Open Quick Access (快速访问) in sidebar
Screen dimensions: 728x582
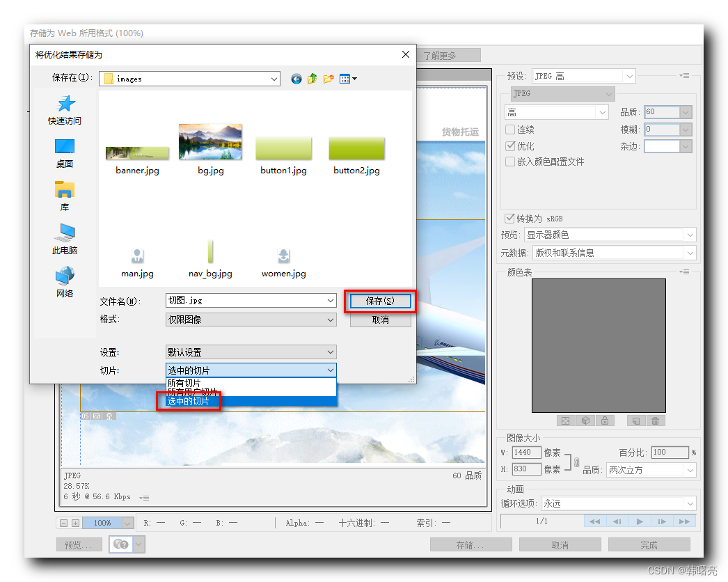[65, 110]
